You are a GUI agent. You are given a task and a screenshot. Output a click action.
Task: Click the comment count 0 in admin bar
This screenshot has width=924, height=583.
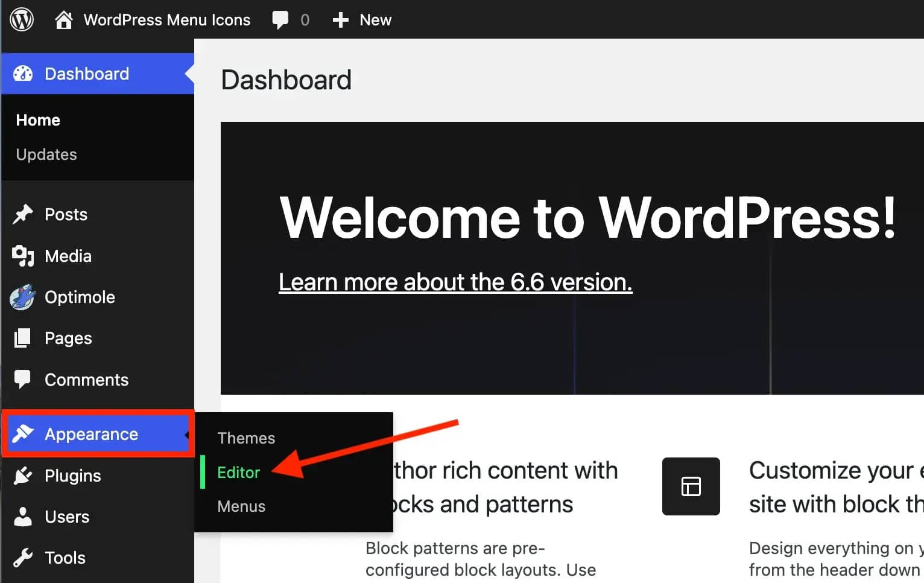pyautogui.click(x=305, y=20)
